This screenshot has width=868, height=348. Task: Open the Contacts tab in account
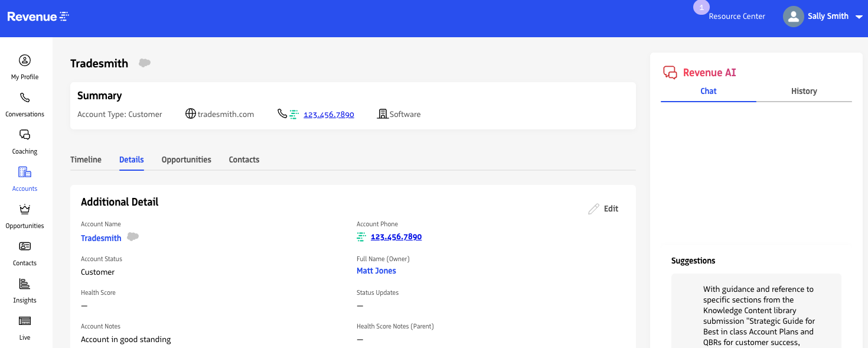pos(244,160)
